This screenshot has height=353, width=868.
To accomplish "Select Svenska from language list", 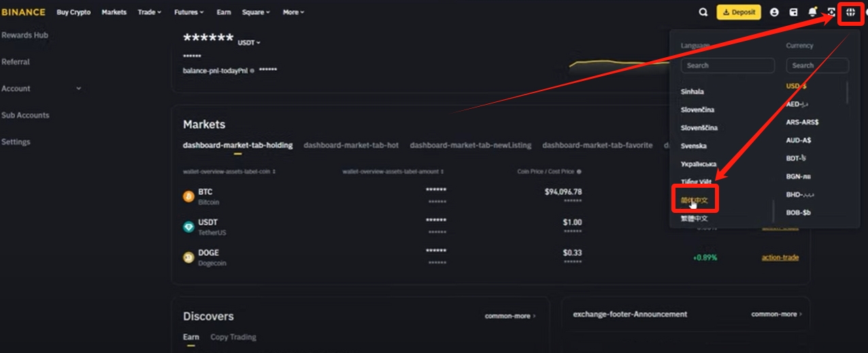I will point(694,146).
